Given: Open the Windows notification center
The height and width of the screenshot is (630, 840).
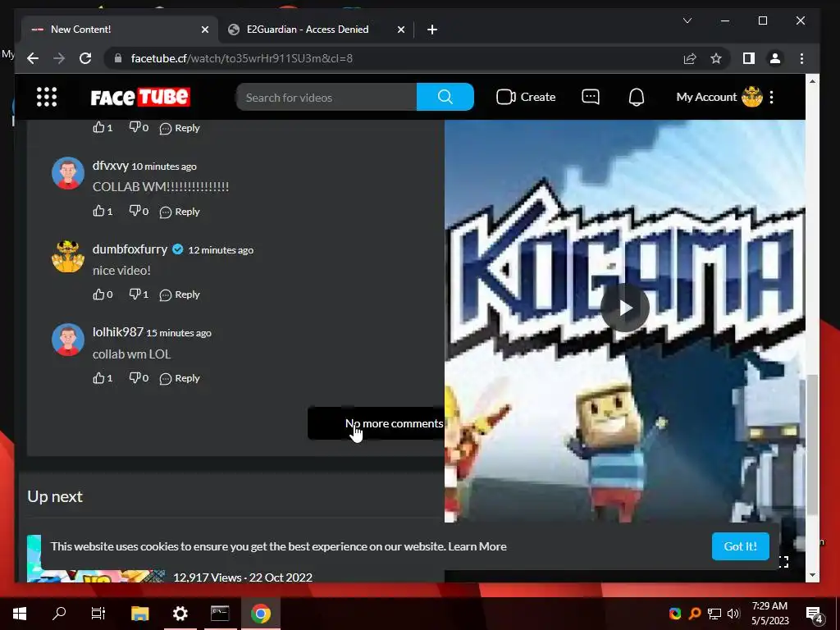Looking at the screenshot, I should coord(815,614).
